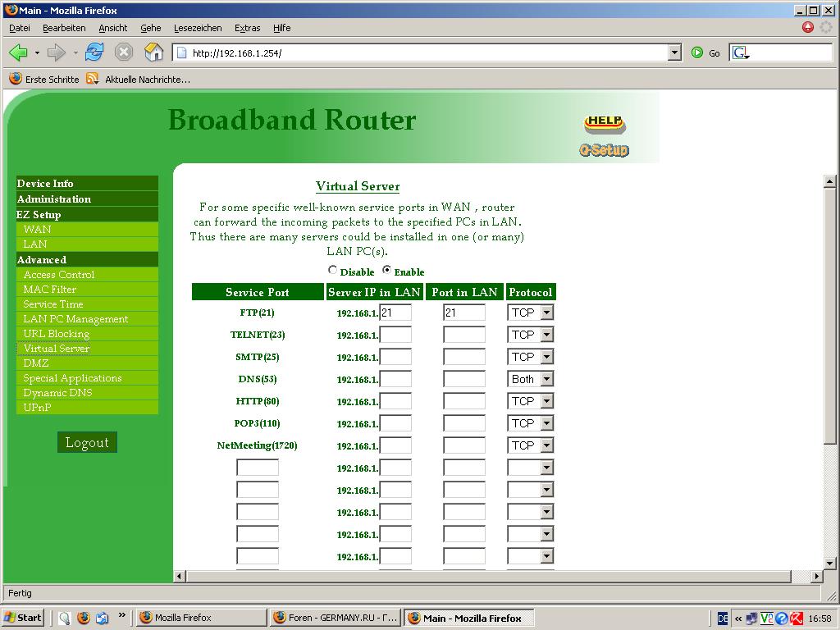Viewport: 840px width, 630px height.
Task: Open the FTP protocol dropdown
Action: click(546, 313)
